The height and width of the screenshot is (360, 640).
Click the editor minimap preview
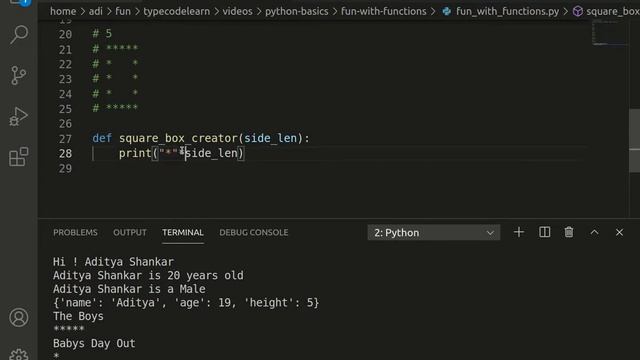coord(610,33)
